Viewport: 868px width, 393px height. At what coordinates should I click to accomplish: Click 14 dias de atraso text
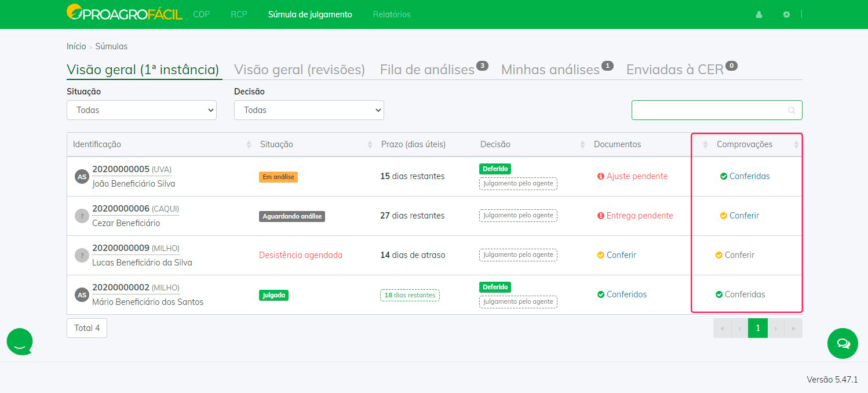413,255
